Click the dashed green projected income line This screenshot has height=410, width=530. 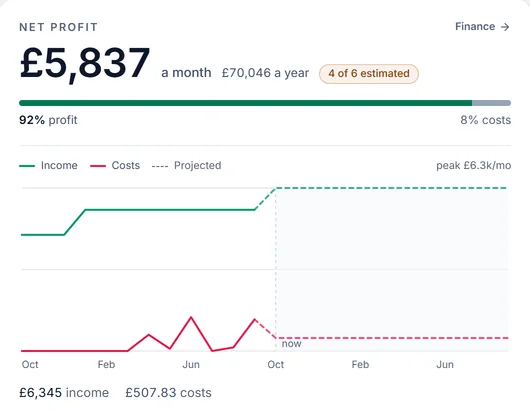coord(391,188)
